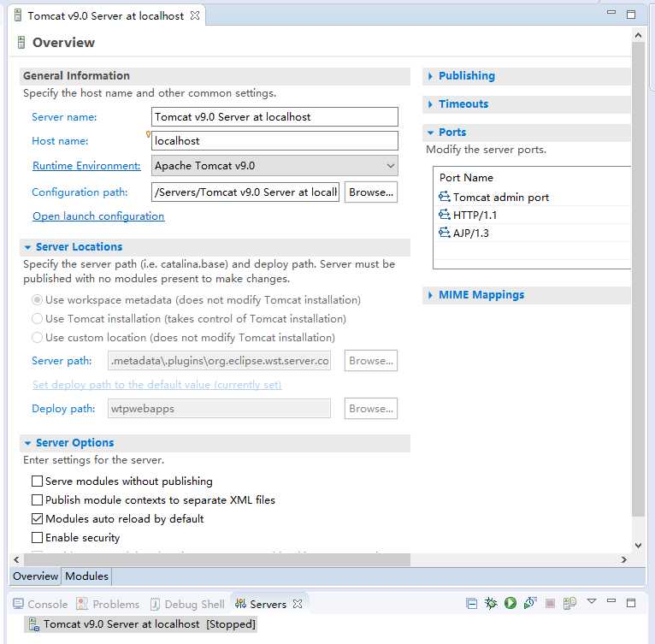
Task: Open the Servers view menu triangle
Action: pyautogui.click(x=592, y=601)
